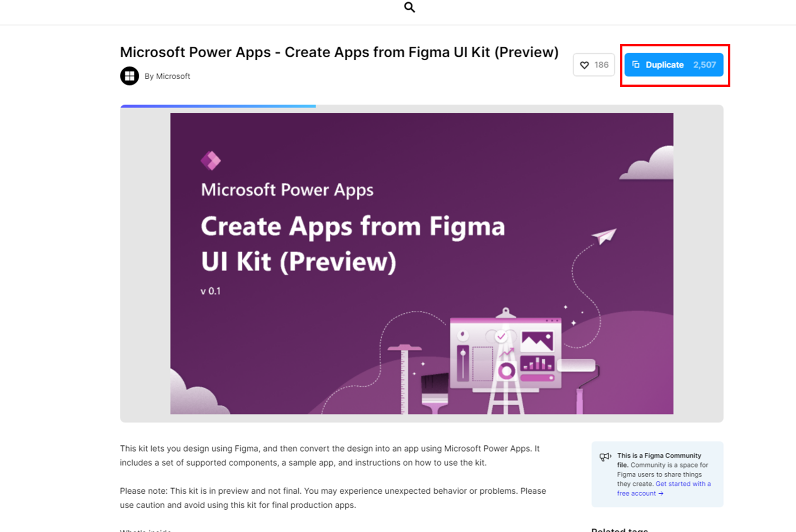Select the Microsoft publisher logo avatar

129,76
